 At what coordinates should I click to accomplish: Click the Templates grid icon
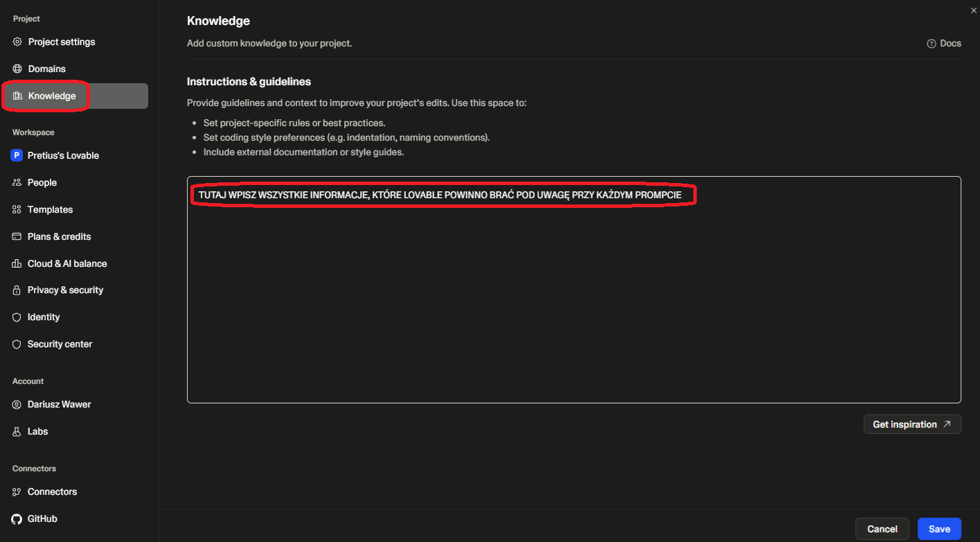click(17, 210)
